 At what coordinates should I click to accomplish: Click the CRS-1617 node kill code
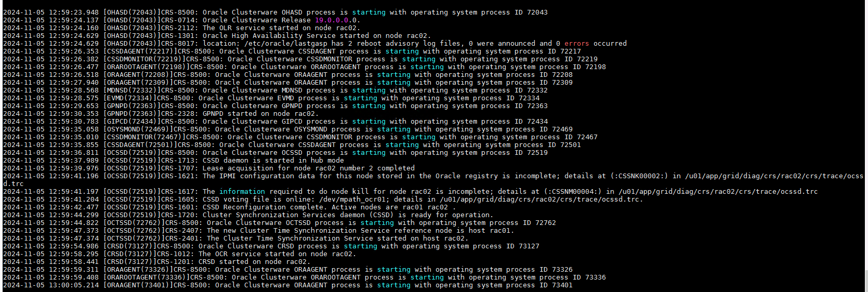(178, 192)
